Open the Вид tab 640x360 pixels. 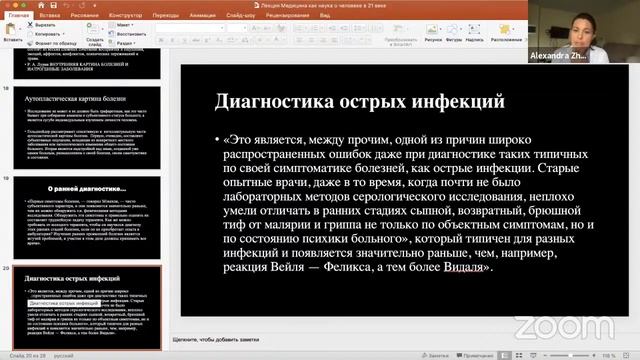325,15
